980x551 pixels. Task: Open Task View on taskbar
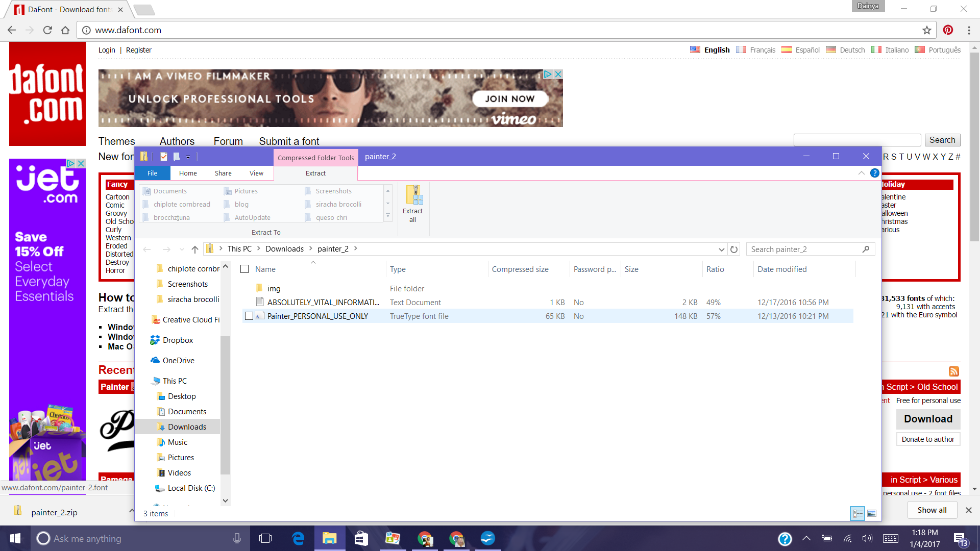tap(265, 538)
